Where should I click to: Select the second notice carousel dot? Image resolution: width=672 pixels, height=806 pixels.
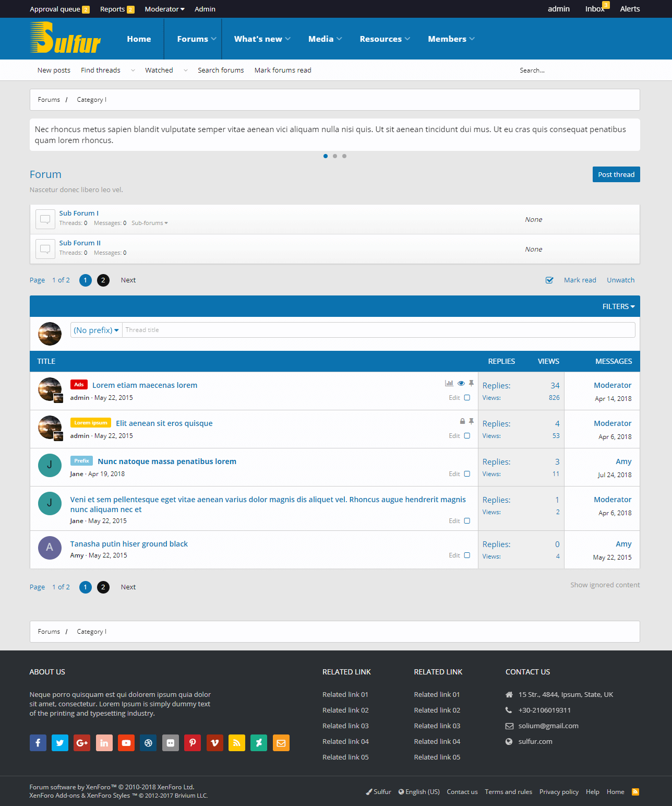click(335, 156)
